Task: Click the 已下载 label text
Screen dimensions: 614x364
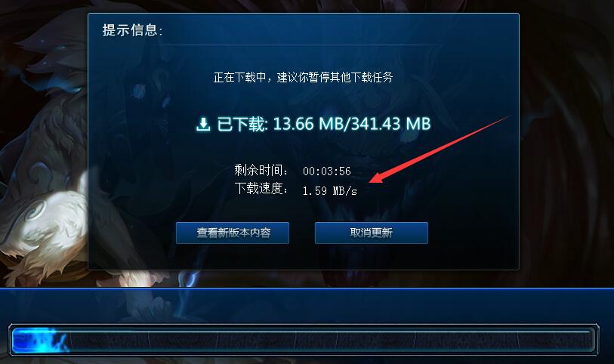Action: click(242, 124)
